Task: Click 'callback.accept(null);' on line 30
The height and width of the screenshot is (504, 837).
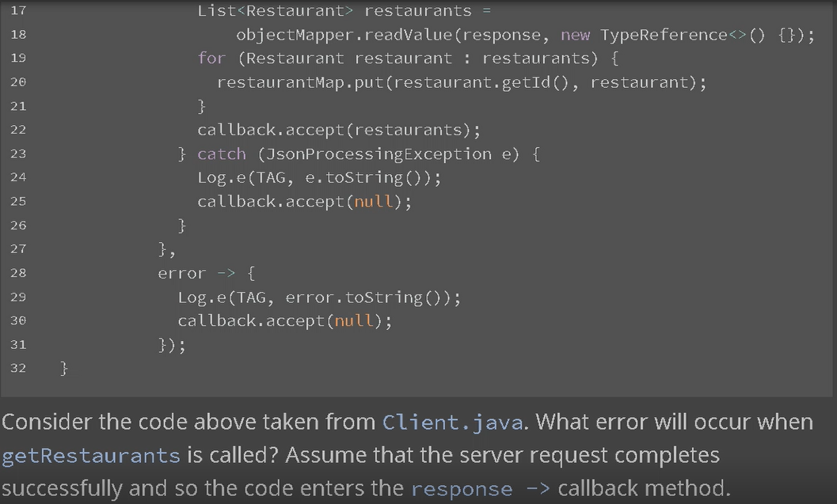Action: [285, 321]
